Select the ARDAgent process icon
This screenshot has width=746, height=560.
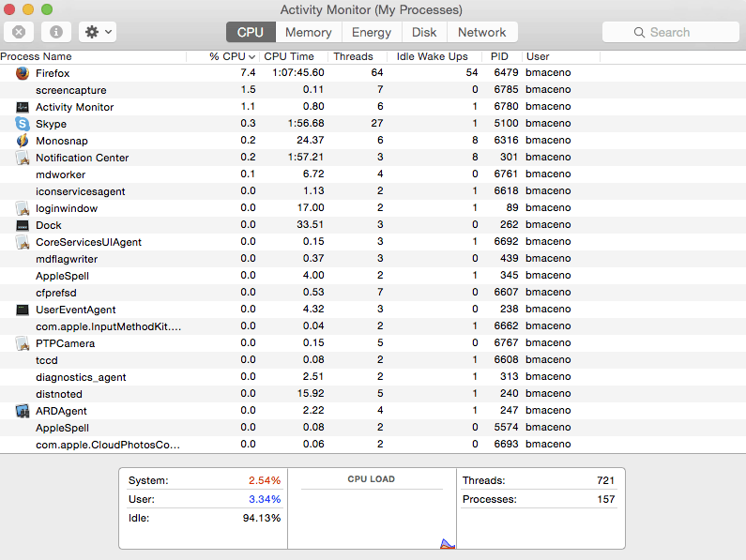[x=23, y=411]
